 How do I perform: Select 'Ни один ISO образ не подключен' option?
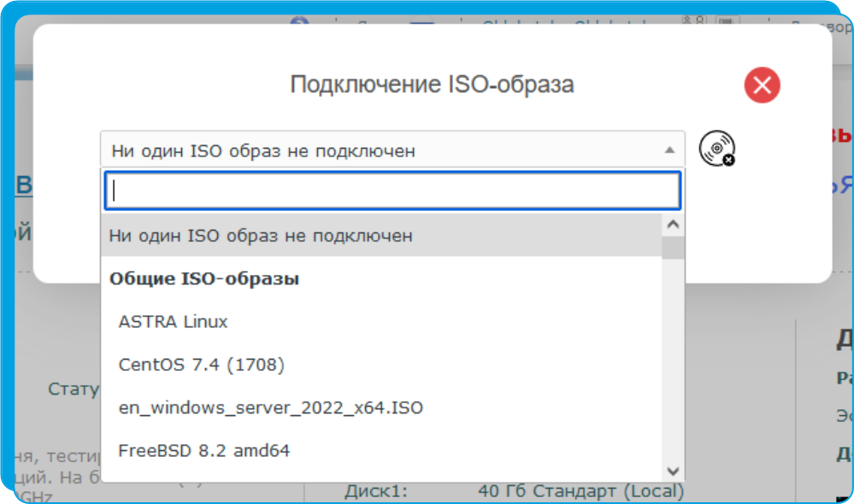[381, 236]
